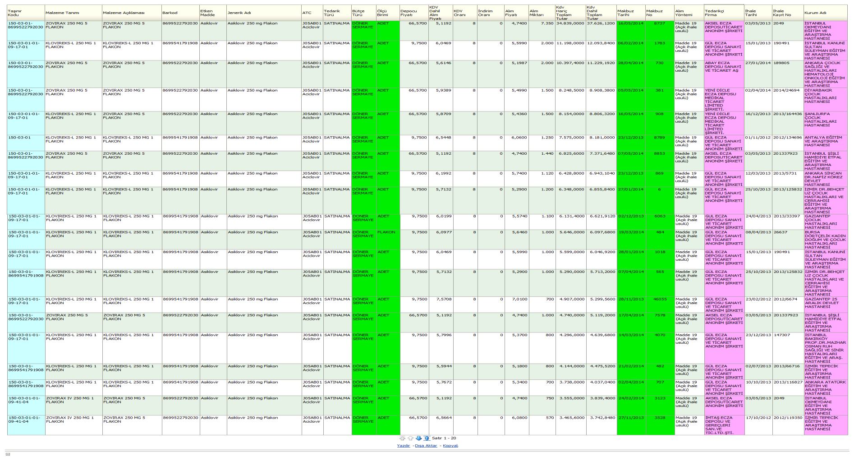Select the quantity cell 1.440
This screenshot has width=868, height=457.
(542, 161)
